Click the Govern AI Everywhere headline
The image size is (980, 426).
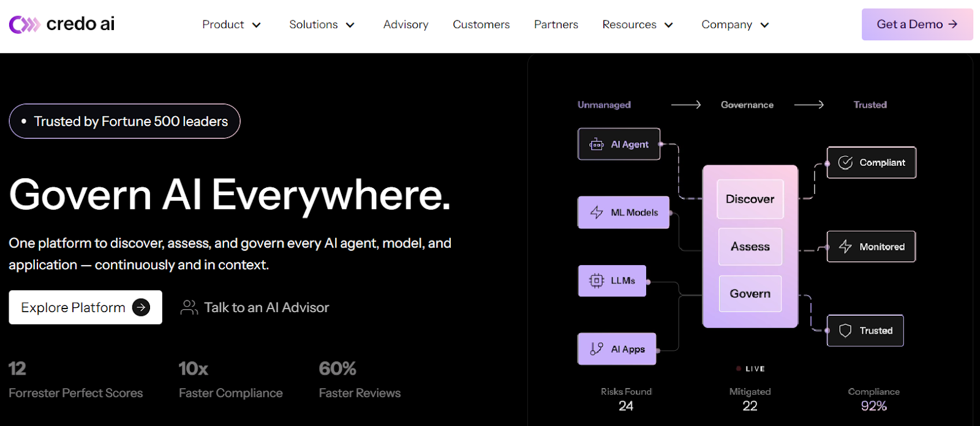pos(230,195)
